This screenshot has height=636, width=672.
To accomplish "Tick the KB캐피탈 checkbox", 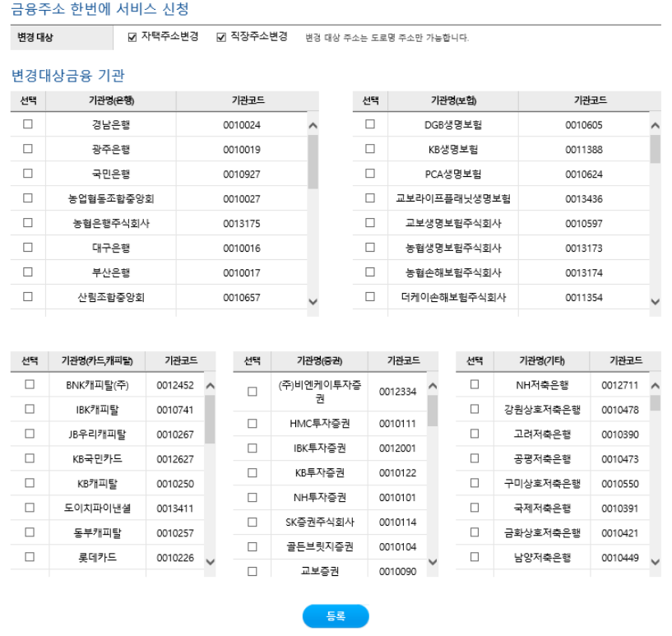I will [30, 483].
